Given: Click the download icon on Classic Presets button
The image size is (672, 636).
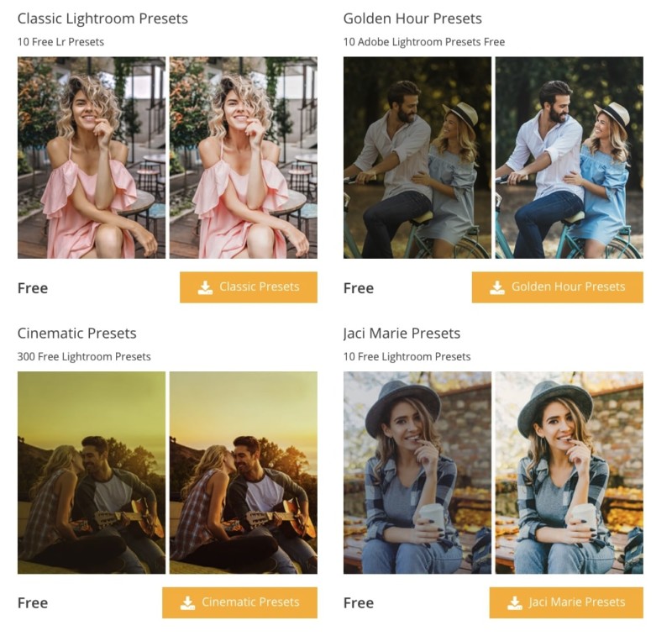Looking at the screenshot, I should tap(204, 286).
